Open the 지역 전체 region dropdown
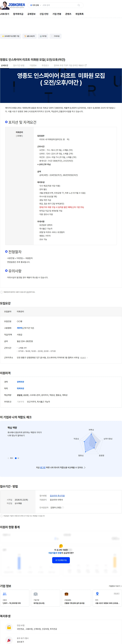The height and width of the screenshot is (644, 122). point(36,5)
